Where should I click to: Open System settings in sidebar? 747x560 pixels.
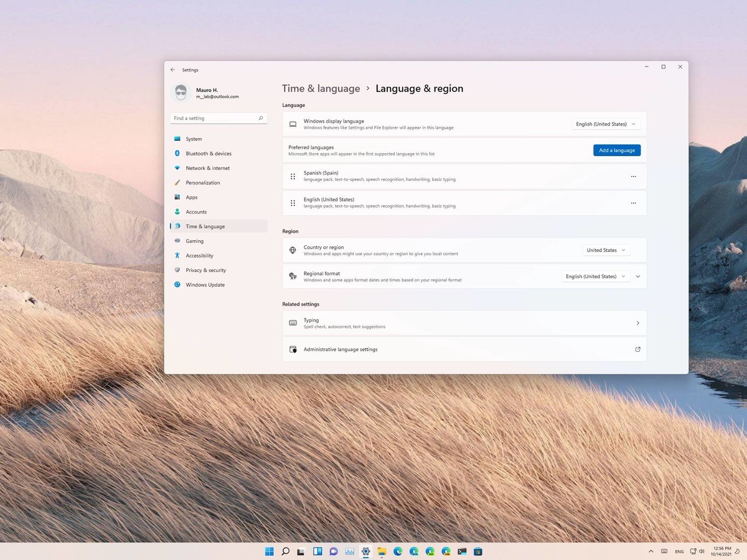[x=218, y=139]
